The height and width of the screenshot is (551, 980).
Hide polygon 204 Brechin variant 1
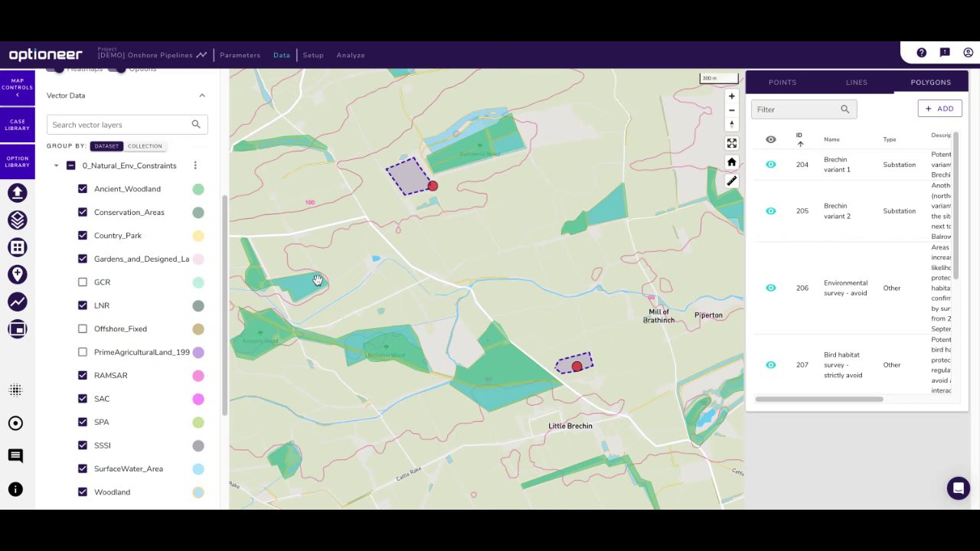[x=771, y=165]
